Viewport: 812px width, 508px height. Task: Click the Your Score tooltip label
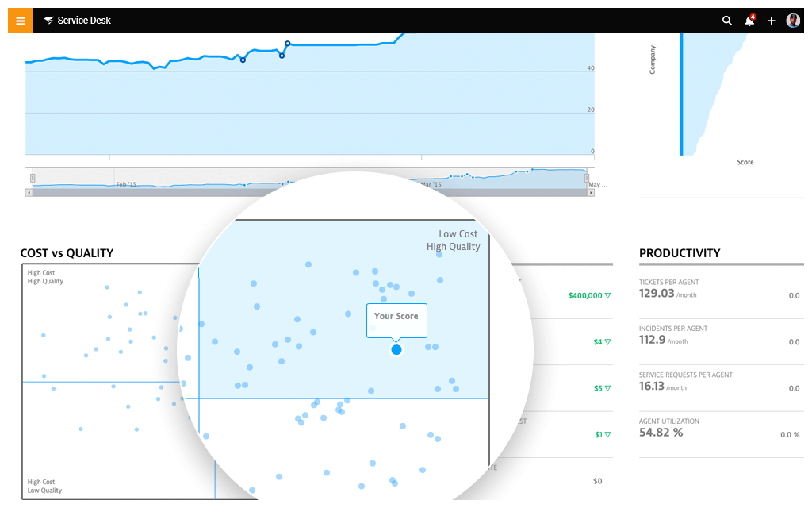[x=396, y=316]
